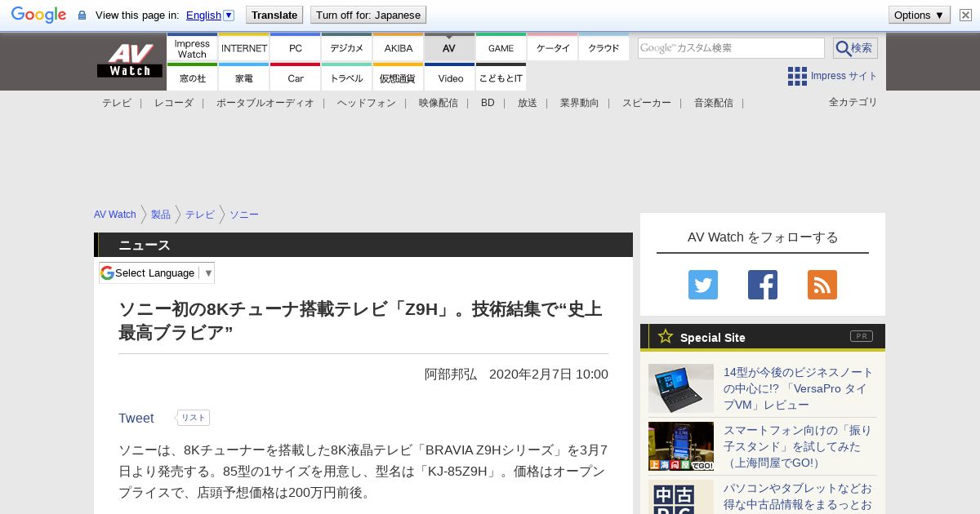Image resolution: width=980 pixels, height=514 pixels.
Task: Go to 映像配信 category
Action: [439, 103]
